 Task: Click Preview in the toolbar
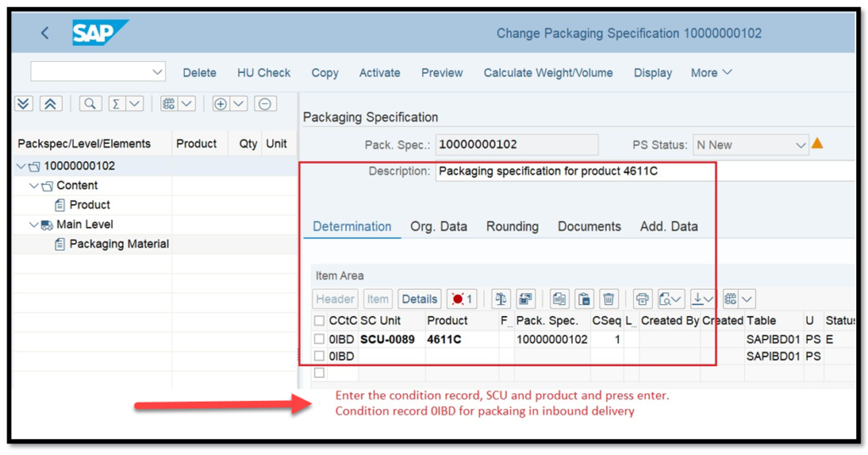442,73
